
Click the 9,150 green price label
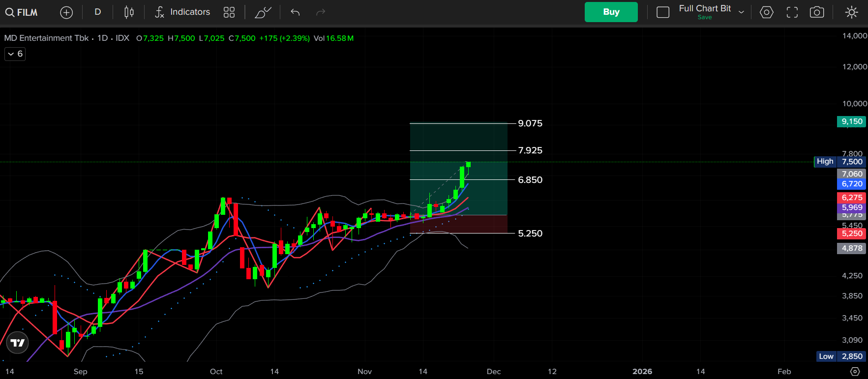click(852, 121)
